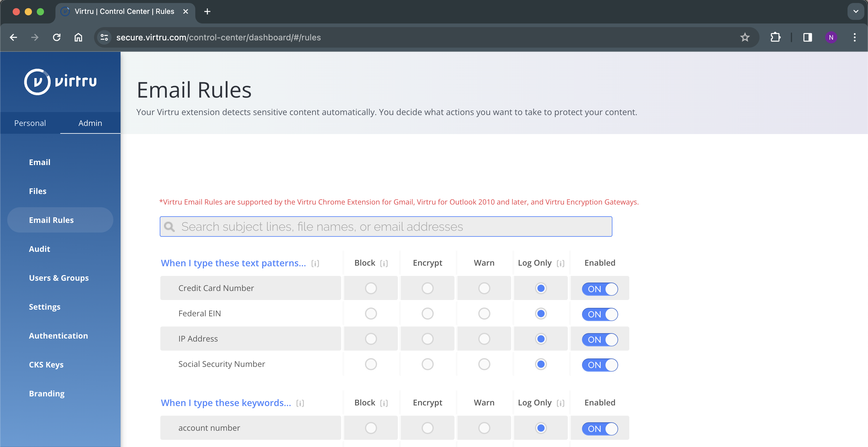The width and height of the screenshot is (868, 447).
Task: Click info icon beside Log Only in keywords table
Action: (x=560, y=403)
